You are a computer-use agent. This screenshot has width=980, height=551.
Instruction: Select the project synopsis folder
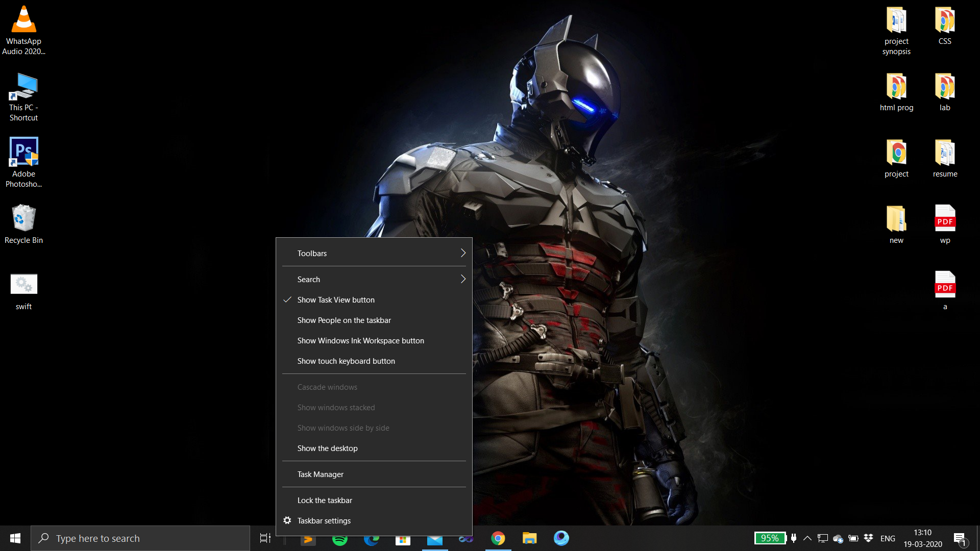click(897, 31)
